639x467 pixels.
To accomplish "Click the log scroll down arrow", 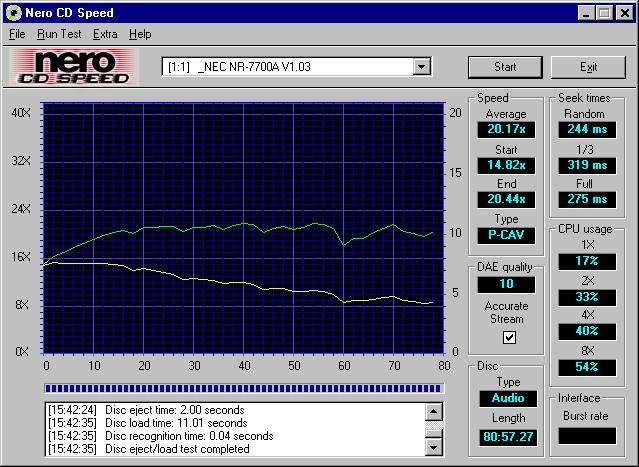I will tap(434, 447).
